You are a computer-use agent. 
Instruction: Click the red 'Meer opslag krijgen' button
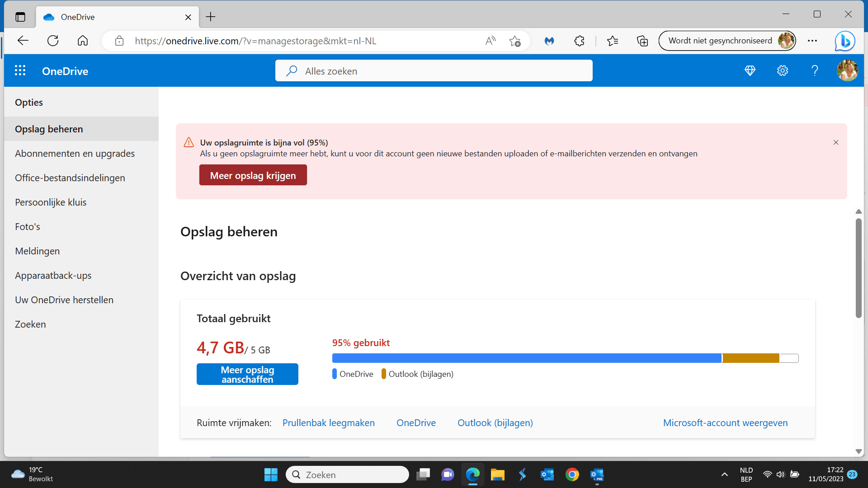coord(253,175)
